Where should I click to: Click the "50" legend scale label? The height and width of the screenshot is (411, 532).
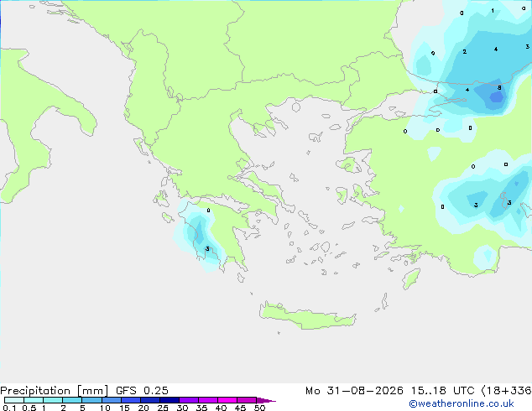(259, 408)
